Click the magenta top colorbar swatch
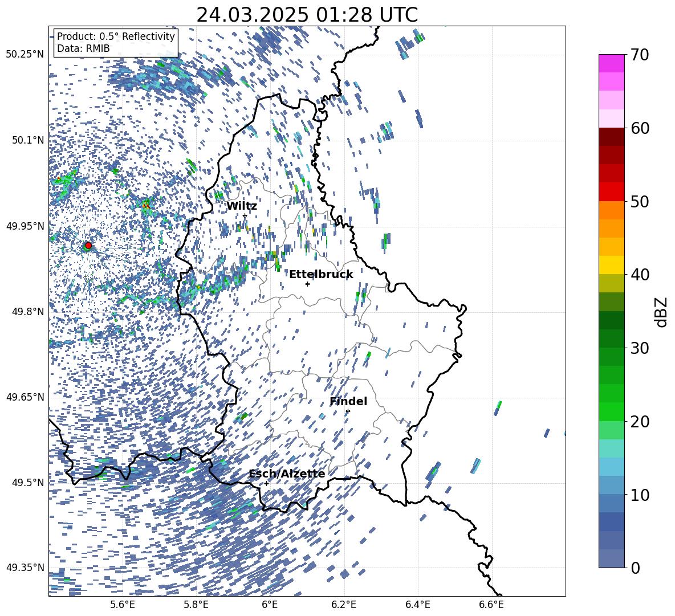The height and width of the screenshot is (616, 675). (611, 64)
